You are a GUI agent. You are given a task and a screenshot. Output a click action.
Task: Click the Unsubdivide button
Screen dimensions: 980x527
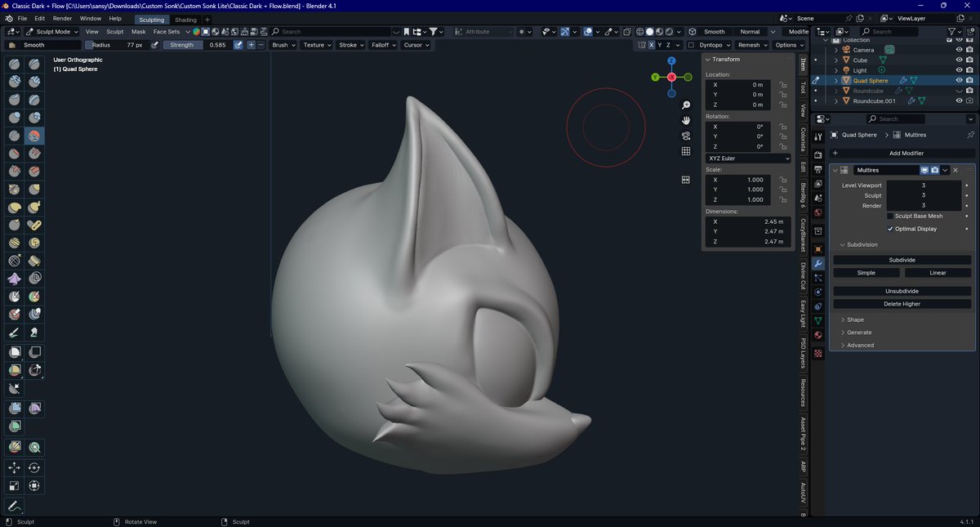[902, 291]
